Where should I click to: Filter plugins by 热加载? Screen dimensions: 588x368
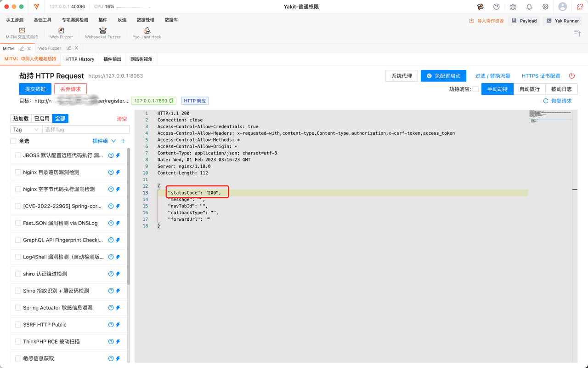point(21,119)
